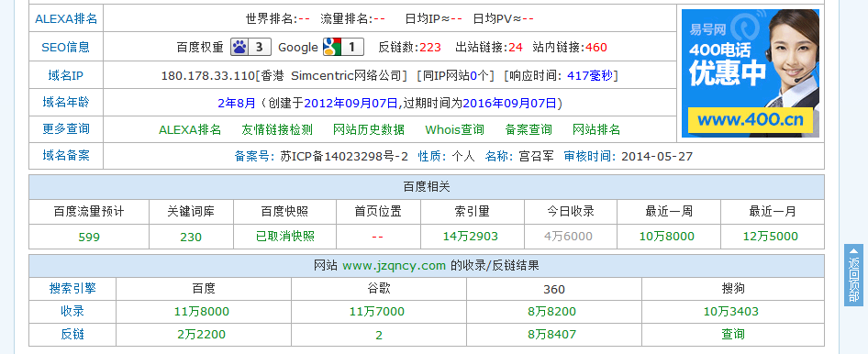Click the backlinks count 223
Image resolution: width=868 pixels, height=354 pixels.
click(430, 48)
